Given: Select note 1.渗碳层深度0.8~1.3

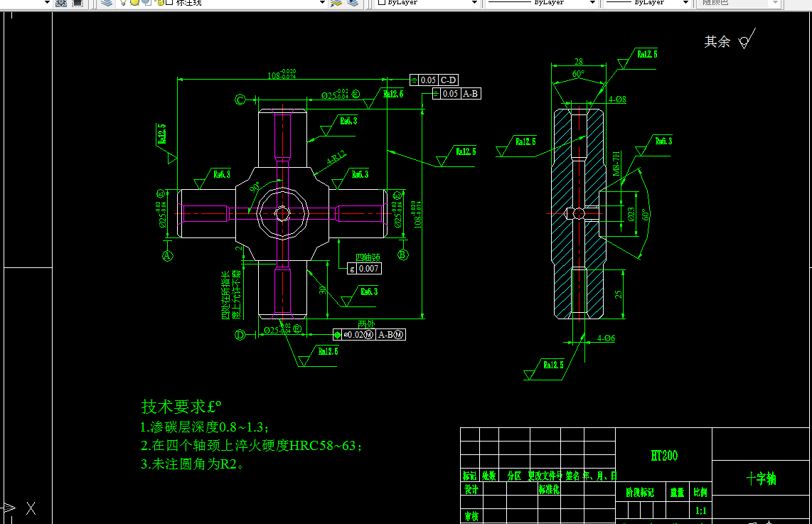Looking at the screenshot, I should coord(205,427).
